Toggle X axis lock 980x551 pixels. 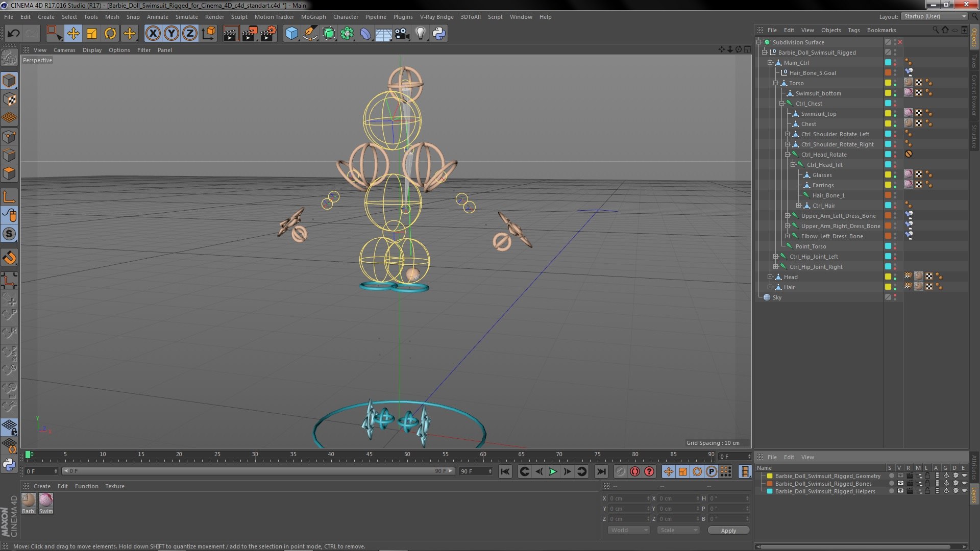[x=153, y=34]
